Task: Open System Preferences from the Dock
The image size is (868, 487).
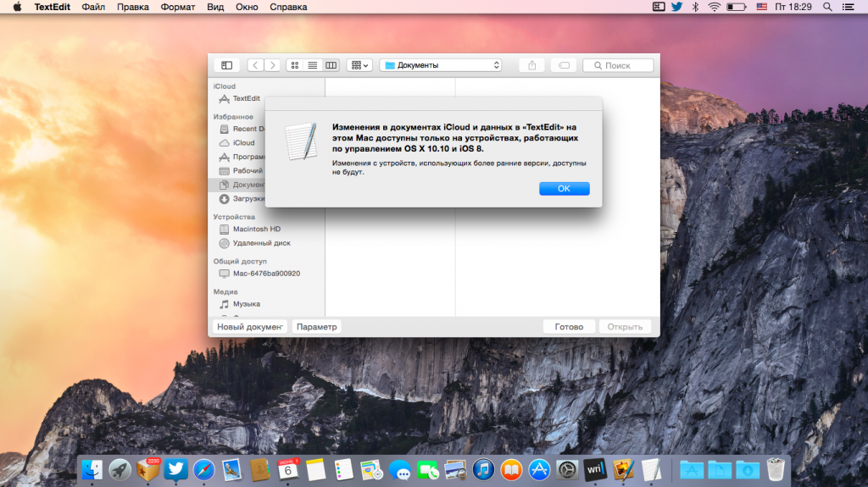Action: click(x=567, y=470)
